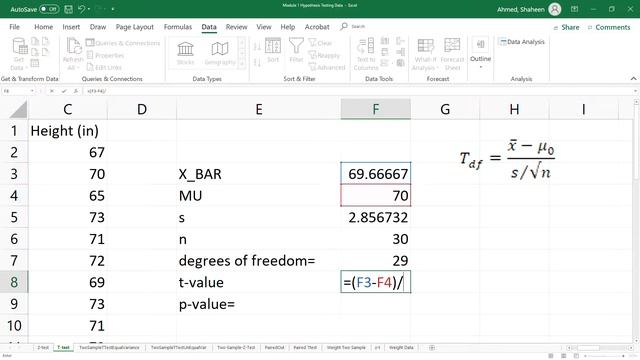Select cell containing 69.66667
The width and height of the screenshot is (640, 360).
pos(376,174)
